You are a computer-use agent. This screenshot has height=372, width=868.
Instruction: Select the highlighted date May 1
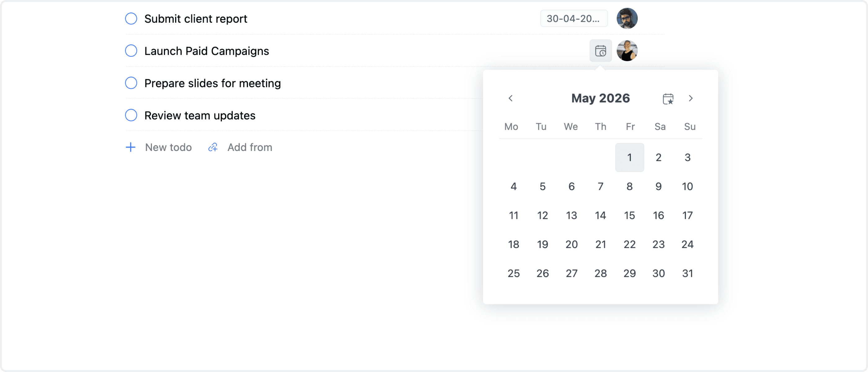(629, 157)
